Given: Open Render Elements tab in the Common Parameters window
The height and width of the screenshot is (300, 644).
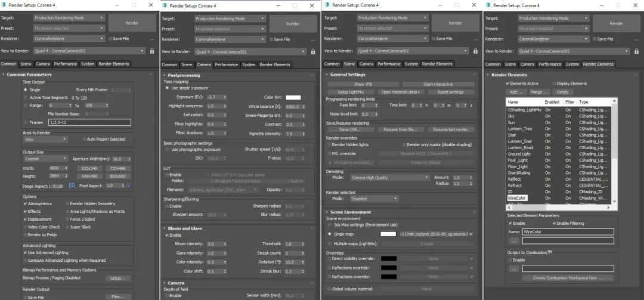Looking at the screenshot, I should coord(114,64).
